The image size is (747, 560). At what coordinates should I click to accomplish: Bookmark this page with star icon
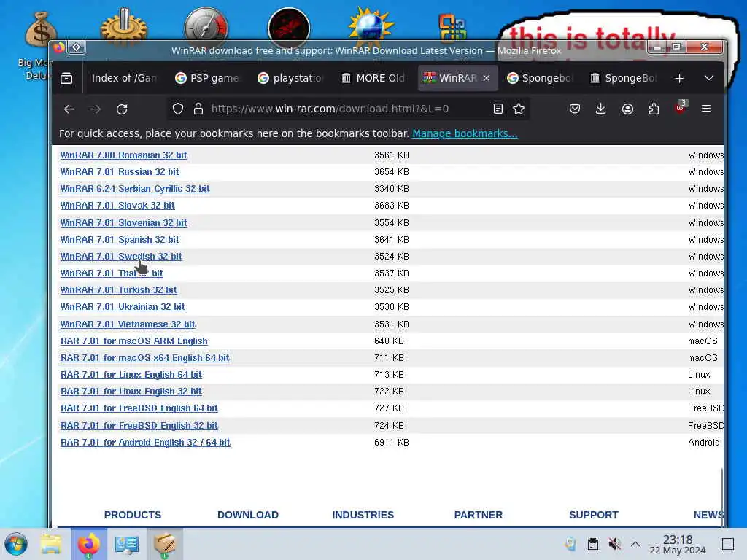519,109
